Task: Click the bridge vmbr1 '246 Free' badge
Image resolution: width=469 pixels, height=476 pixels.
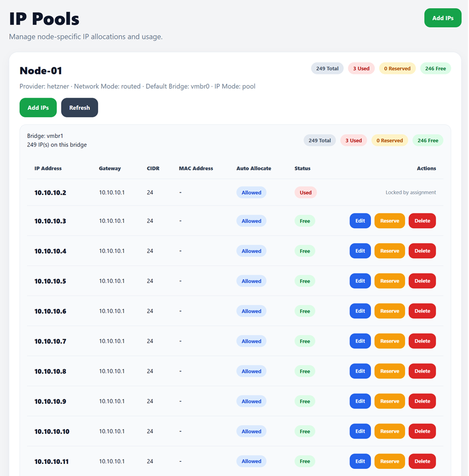Action: [428, 141]
